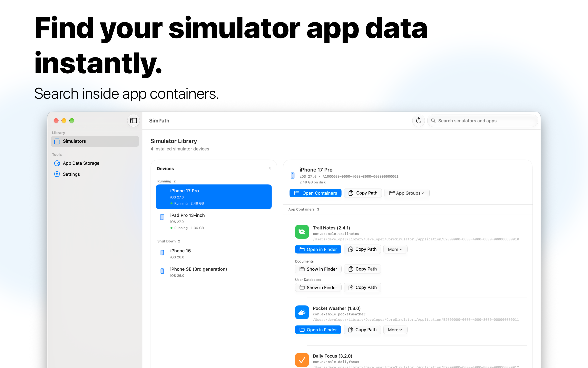
Task: Copy Path of Trail Notes container
Action: (x=362, y=249)
